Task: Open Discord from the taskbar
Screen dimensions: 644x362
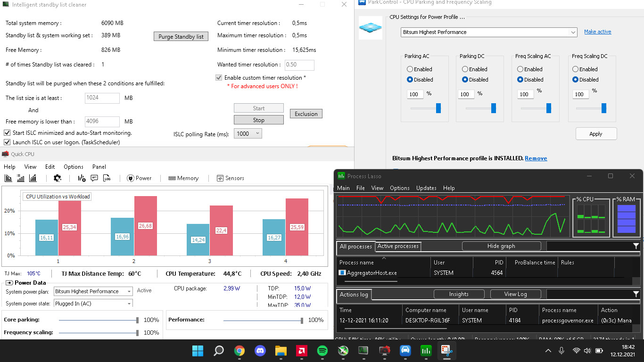Action: tap(260, 351)
